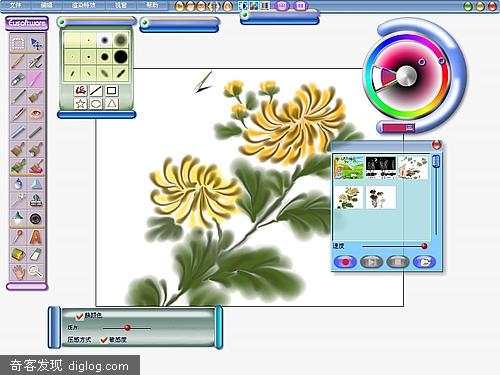Select the red pin tool

pos(18,237)
